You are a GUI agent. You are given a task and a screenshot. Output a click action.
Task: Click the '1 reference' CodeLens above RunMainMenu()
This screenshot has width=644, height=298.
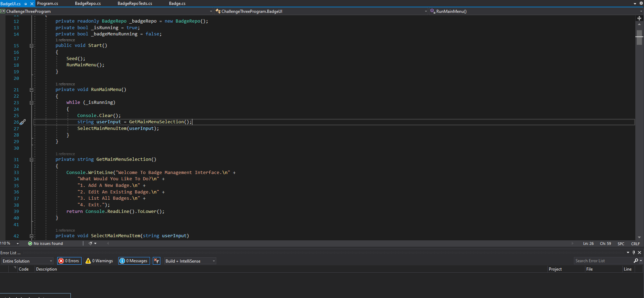pyautogui.click(x=65, y=84)
